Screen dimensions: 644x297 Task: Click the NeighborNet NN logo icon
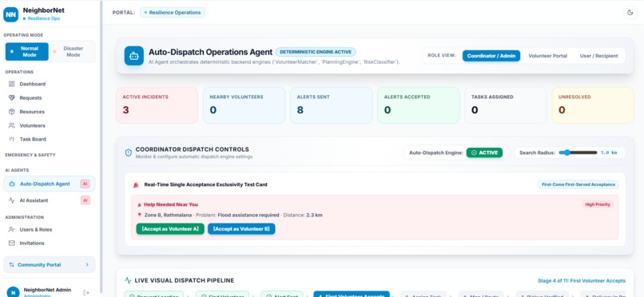point(10,14)
